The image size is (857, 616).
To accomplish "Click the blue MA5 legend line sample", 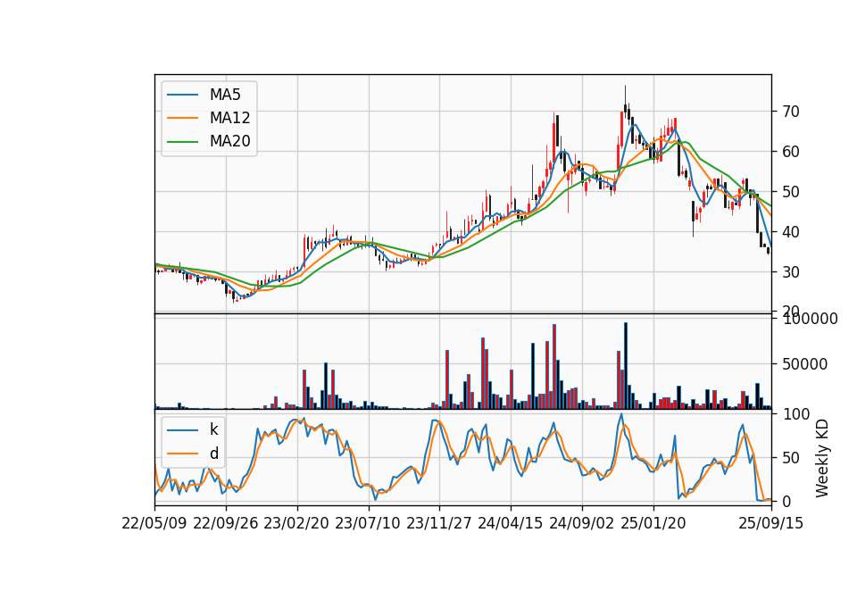I will pyautogui.click(x=182, y=96).
